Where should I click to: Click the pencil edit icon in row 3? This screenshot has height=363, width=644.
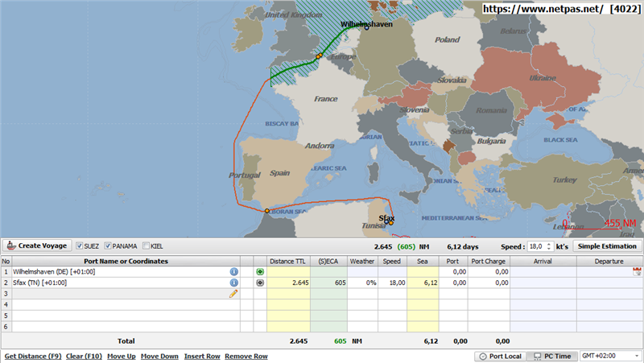[x=233, y=294]
